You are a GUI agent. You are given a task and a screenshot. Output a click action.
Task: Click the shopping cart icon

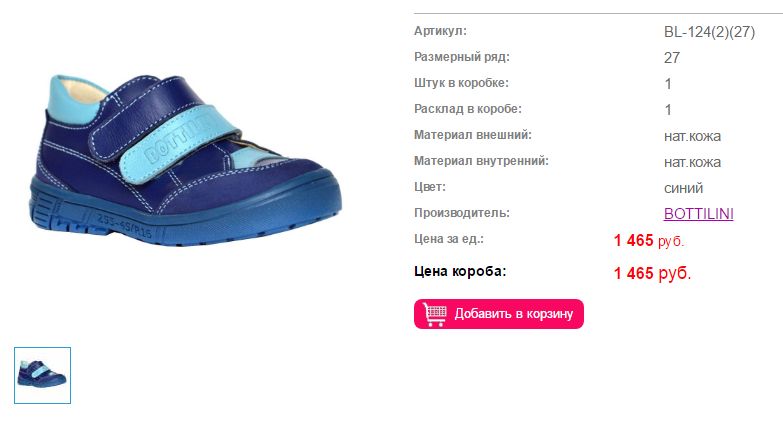pyautogui.click(x=434, y=314)
